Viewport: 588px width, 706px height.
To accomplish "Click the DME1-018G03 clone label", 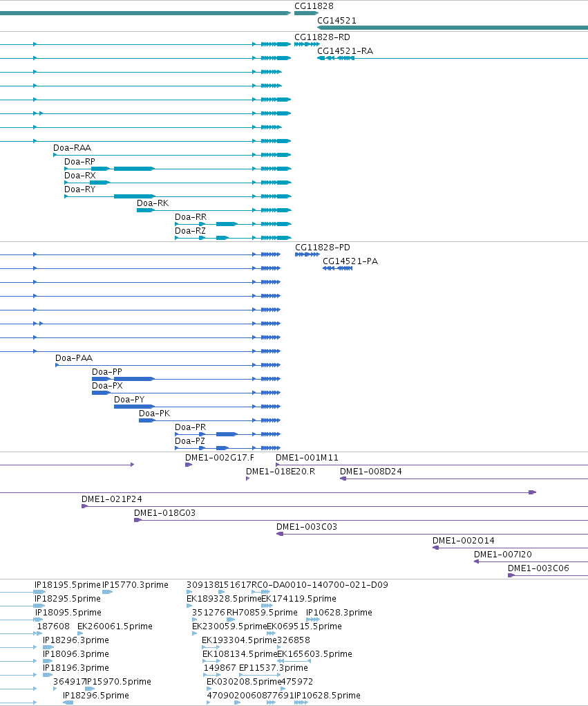I will tap(164, 513).
